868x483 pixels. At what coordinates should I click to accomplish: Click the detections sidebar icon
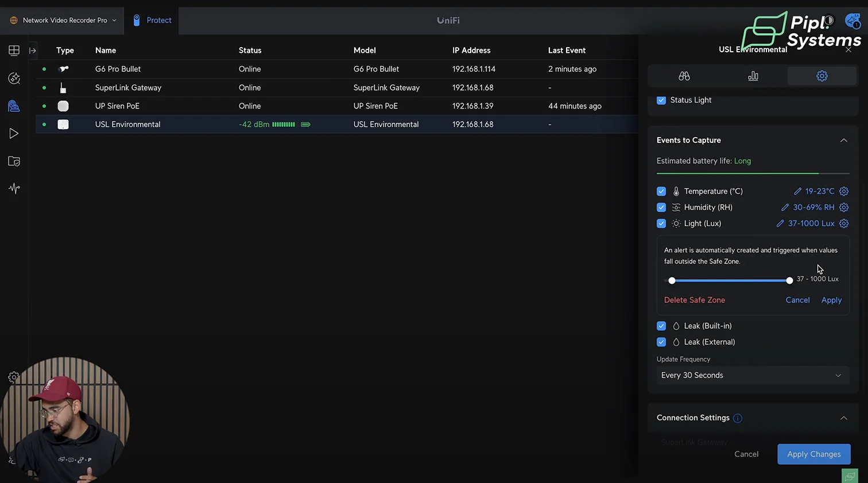click(x=14, y=78)
